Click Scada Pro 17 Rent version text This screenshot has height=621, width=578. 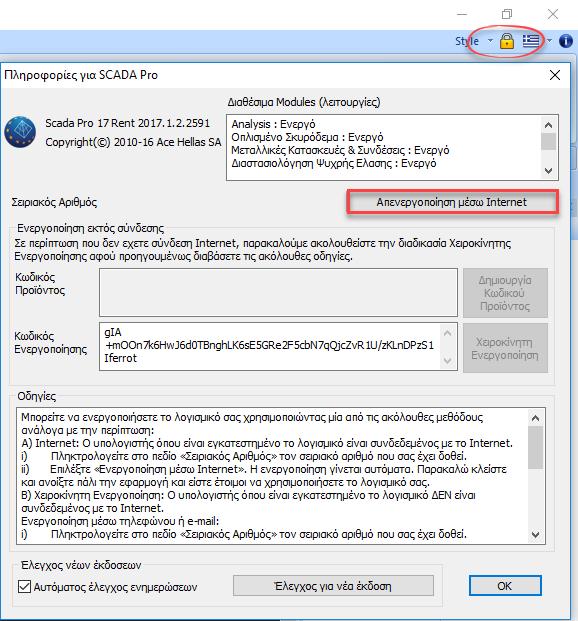click(128, 123)
